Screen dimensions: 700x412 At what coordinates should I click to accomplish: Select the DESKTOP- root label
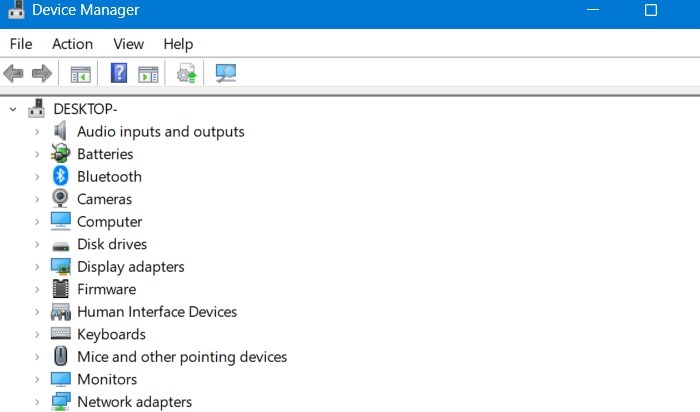click(x=85, y=109)
